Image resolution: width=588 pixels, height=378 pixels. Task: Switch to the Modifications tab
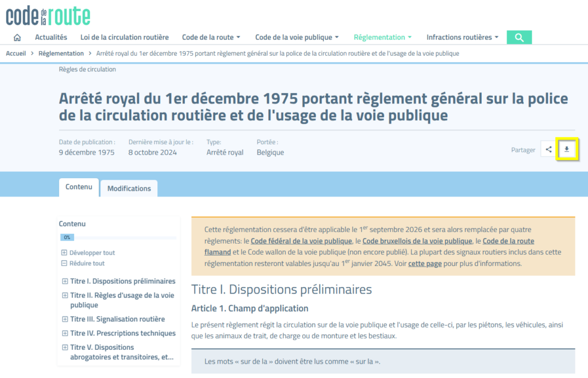129,188
